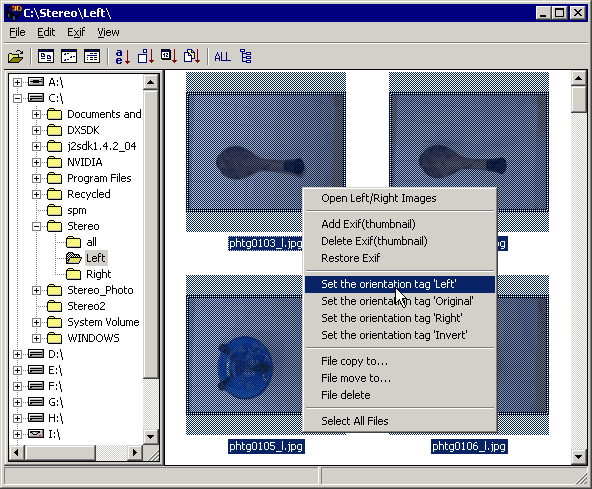592x489 pixels.
Task: Click thumbnail pane scroll up arrow
Action: (578, 79)
